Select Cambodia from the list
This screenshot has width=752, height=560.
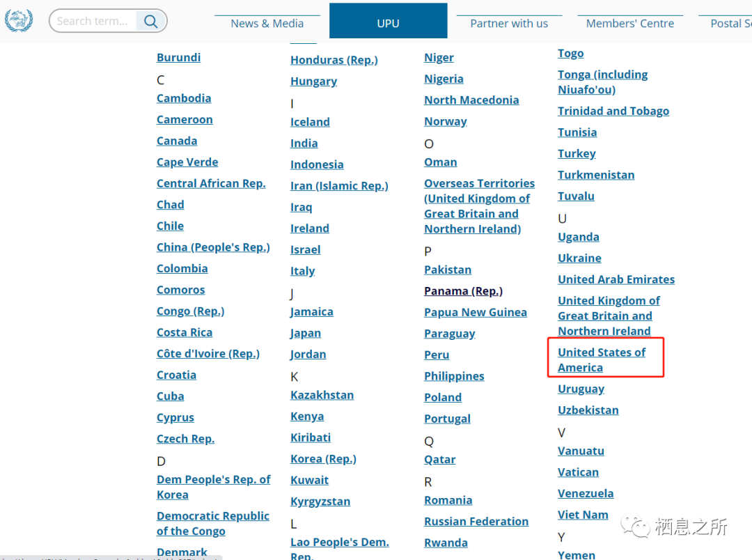[x=184, y=98]
